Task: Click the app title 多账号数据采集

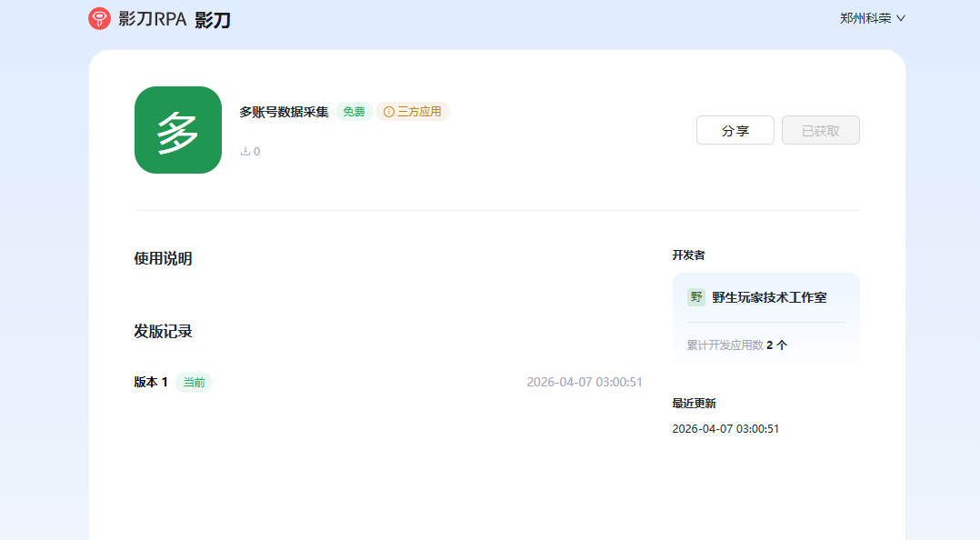Action: 284,112
